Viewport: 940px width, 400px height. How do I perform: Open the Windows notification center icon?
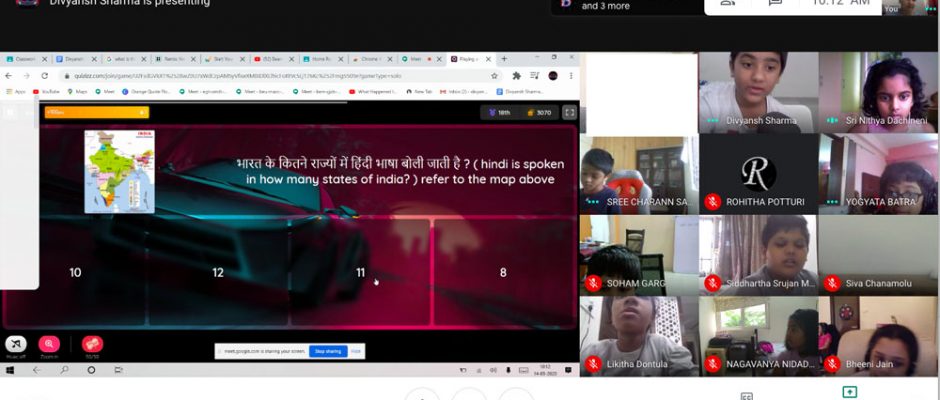(x=570, y=370)
